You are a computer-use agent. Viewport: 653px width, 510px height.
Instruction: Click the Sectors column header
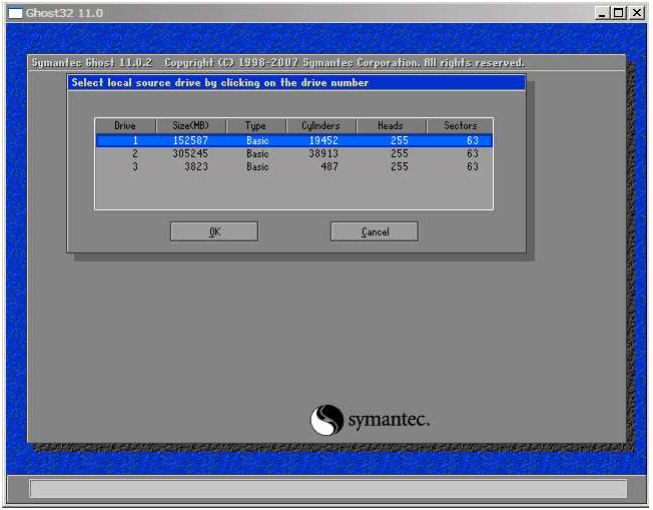coord(460,126)
